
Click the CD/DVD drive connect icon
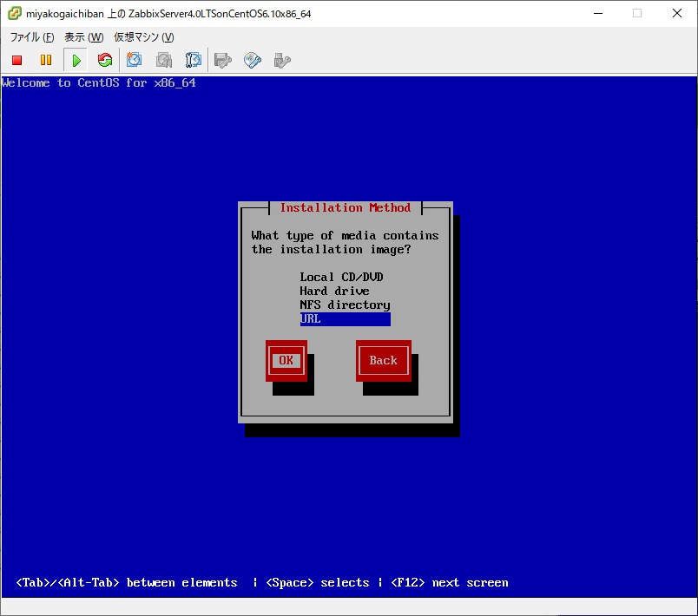pos(253,60)
